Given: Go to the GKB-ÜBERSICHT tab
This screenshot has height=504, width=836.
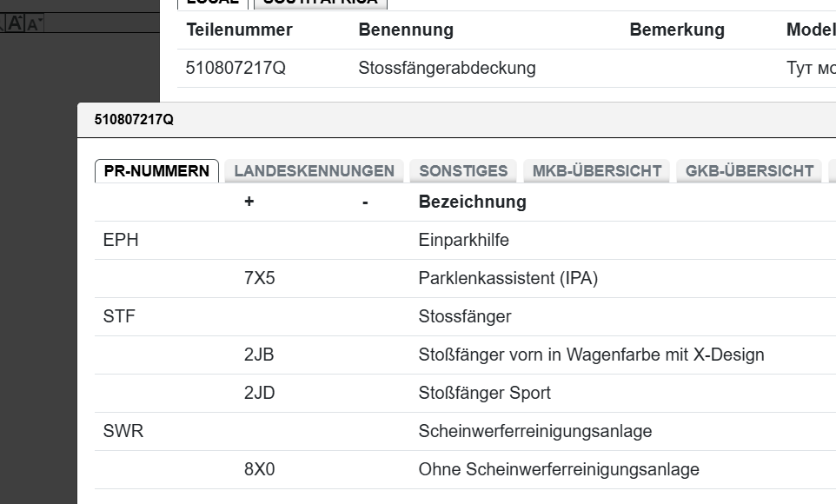Looking at the screenshot, I should [749, 171].
